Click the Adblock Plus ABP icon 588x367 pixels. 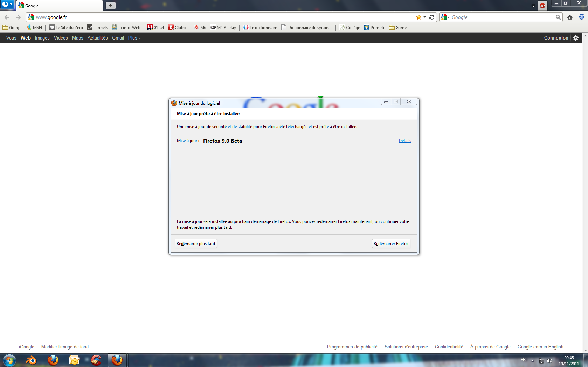point(542,6)
